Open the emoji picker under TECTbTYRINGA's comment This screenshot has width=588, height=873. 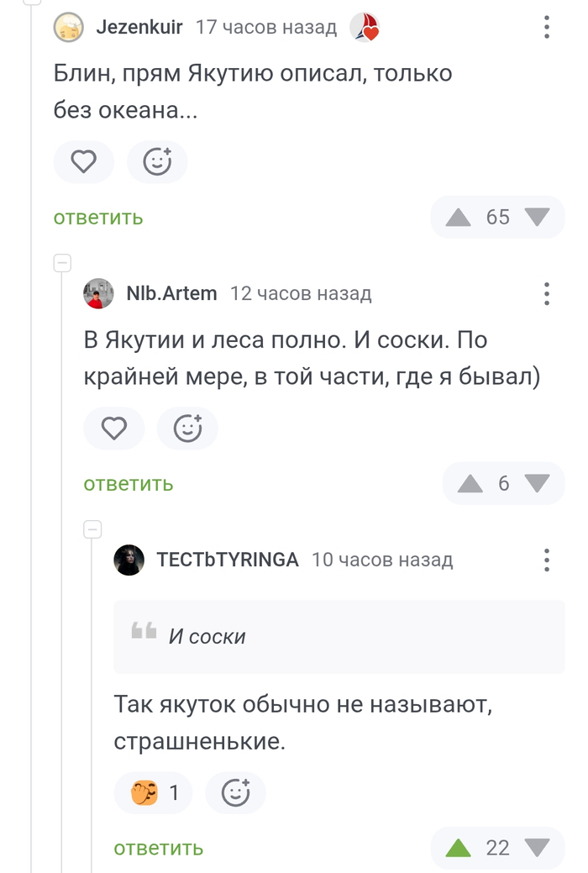point(235,792)
